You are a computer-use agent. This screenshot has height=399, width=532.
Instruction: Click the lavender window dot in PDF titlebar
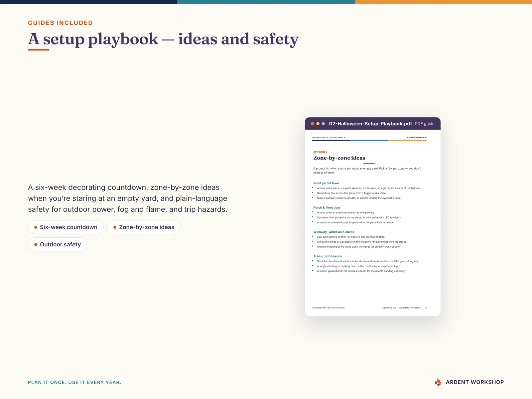[x=323, y=124]
